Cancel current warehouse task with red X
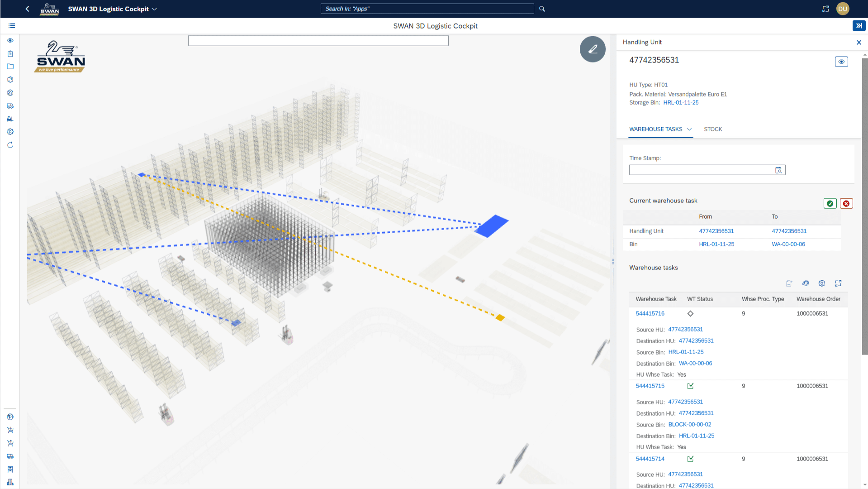The height and width of the screenshot is (489, 868). (x=846, y=203)
